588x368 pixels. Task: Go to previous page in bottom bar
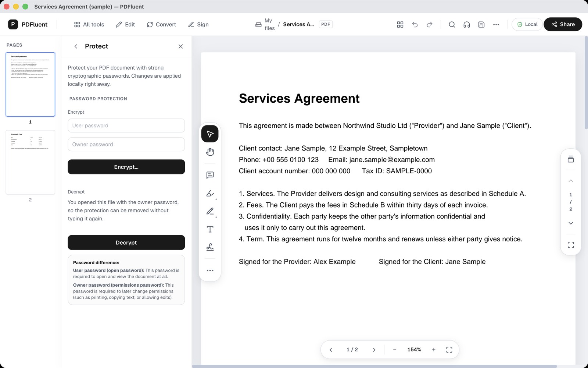[331, 350]
